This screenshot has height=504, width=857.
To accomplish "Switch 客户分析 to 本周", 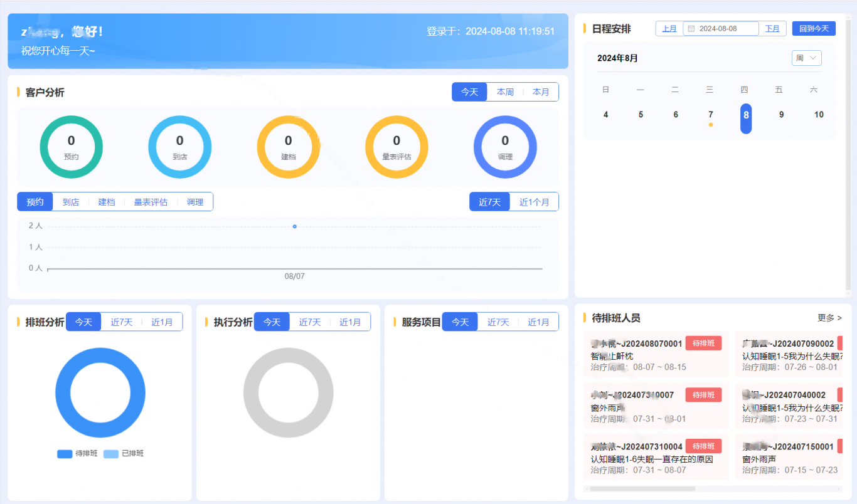I will click(505, 92).
